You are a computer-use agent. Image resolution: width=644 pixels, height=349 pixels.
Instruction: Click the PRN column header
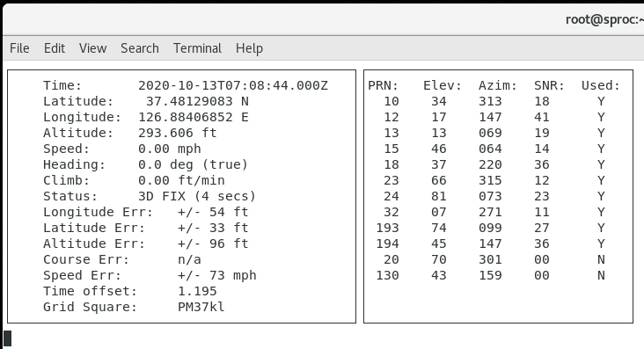click(384, 85)
